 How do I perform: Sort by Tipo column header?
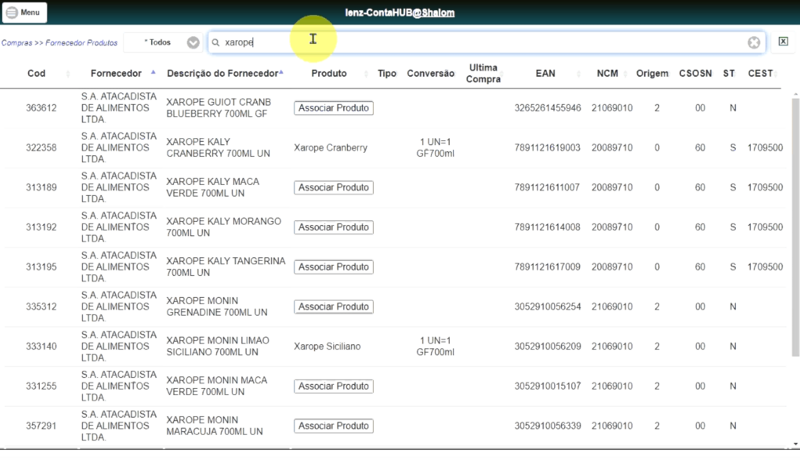pyautogui.click(x=387, y=73)
